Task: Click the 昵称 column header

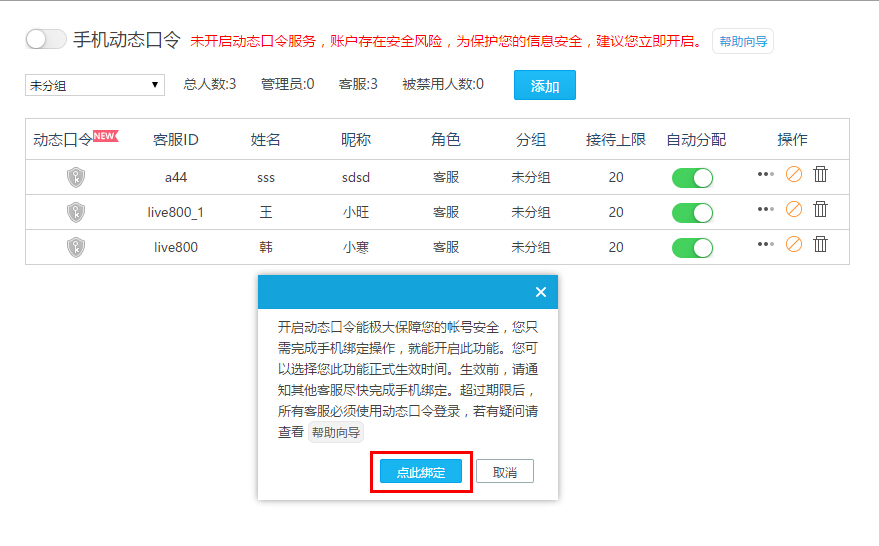Action: [355, 140]
